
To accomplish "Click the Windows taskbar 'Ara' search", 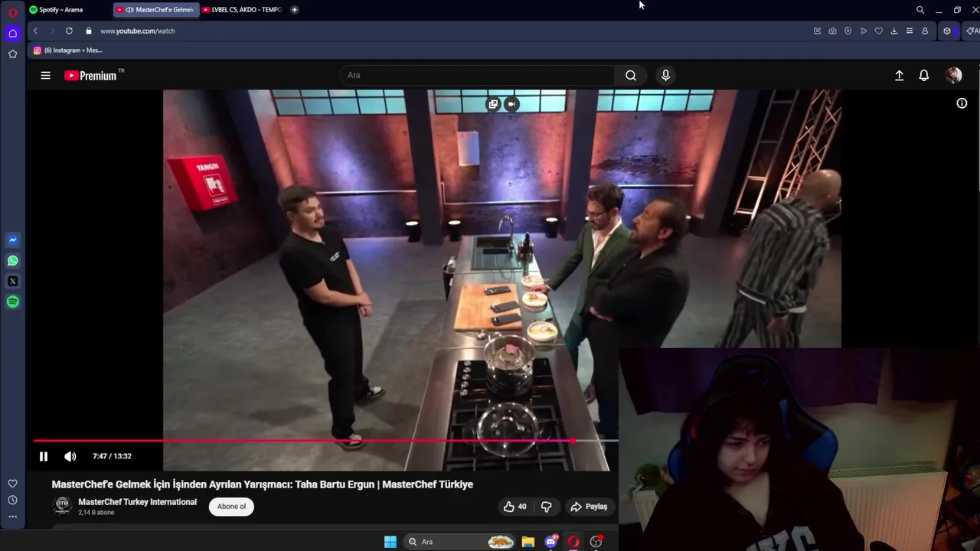I will pos(459,542).
